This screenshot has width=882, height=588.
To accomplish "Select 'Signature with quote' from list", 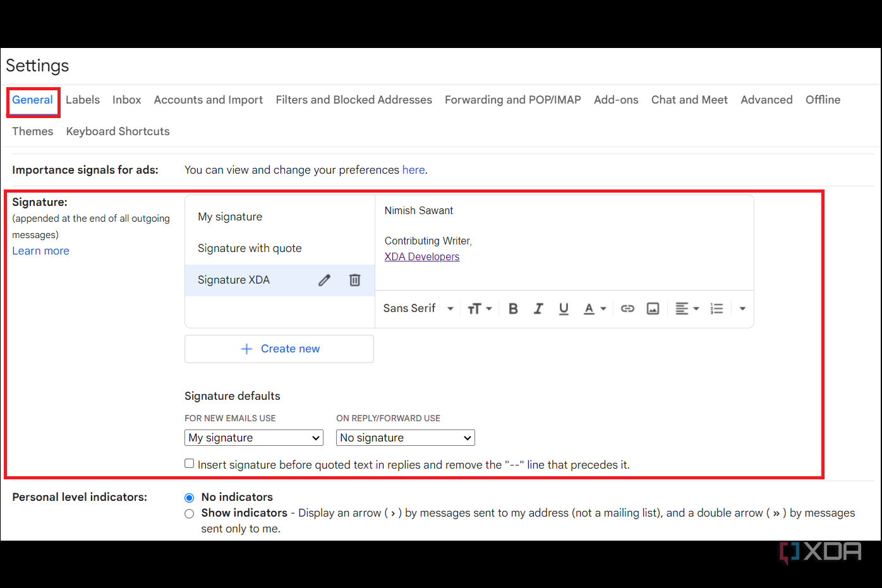I will (x=280, y=248).
